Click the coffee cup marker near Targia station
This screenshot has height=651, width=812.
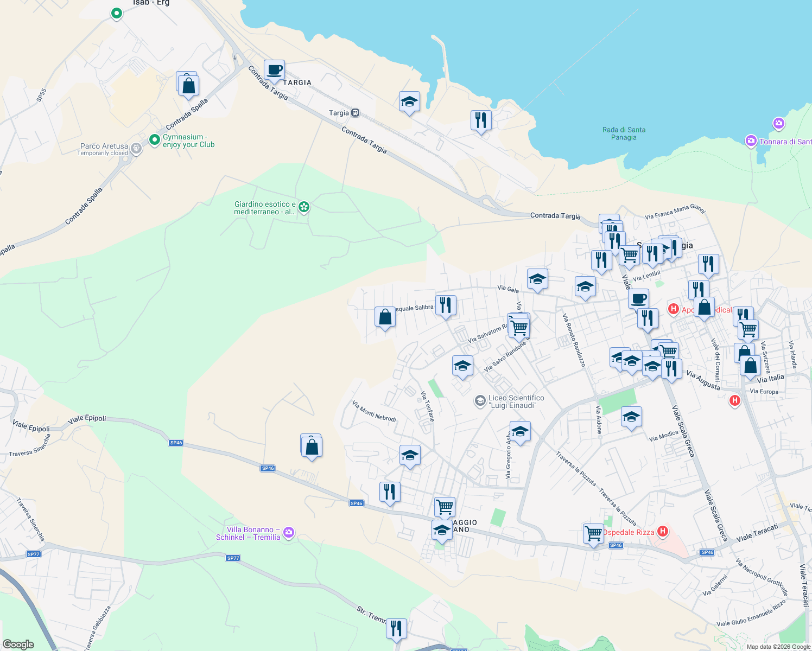[274, 69]
